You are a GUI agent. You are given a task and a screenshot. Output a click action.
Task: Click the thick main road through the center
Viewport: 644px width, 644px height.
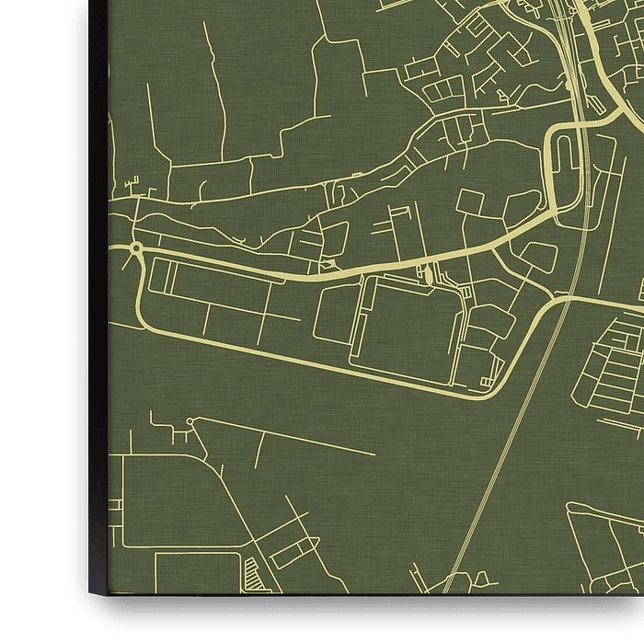pos(368,268)
